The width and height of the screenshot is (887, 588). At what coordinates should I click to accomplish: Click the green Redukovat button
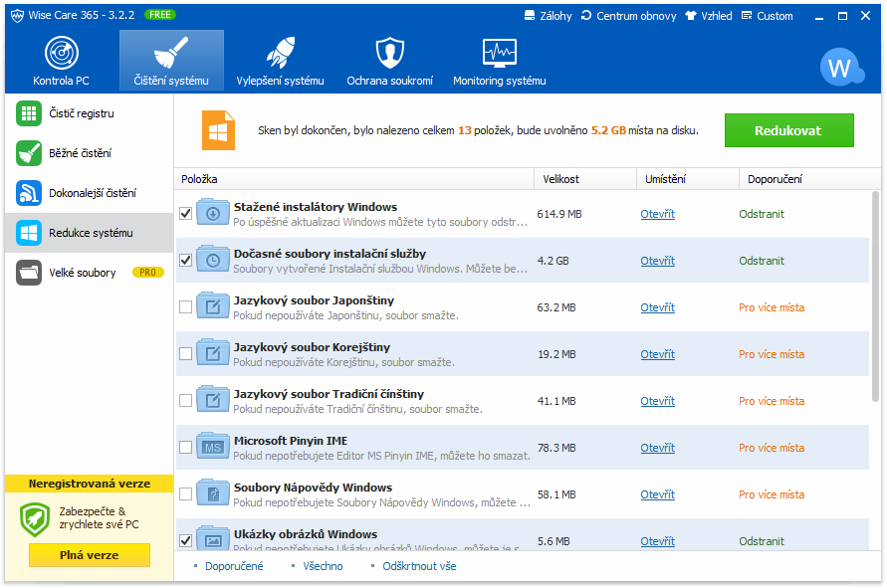(x=788, y=130)
